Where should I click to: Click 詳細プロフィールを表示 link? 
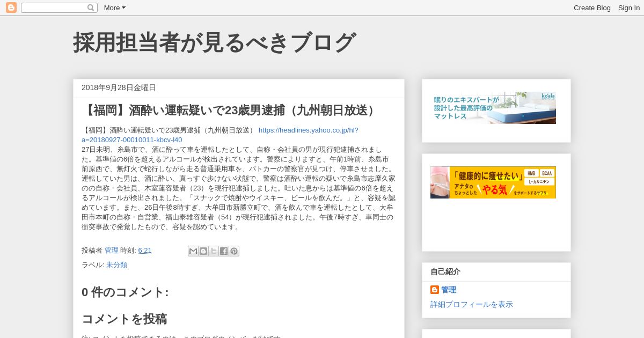(472, 304)
